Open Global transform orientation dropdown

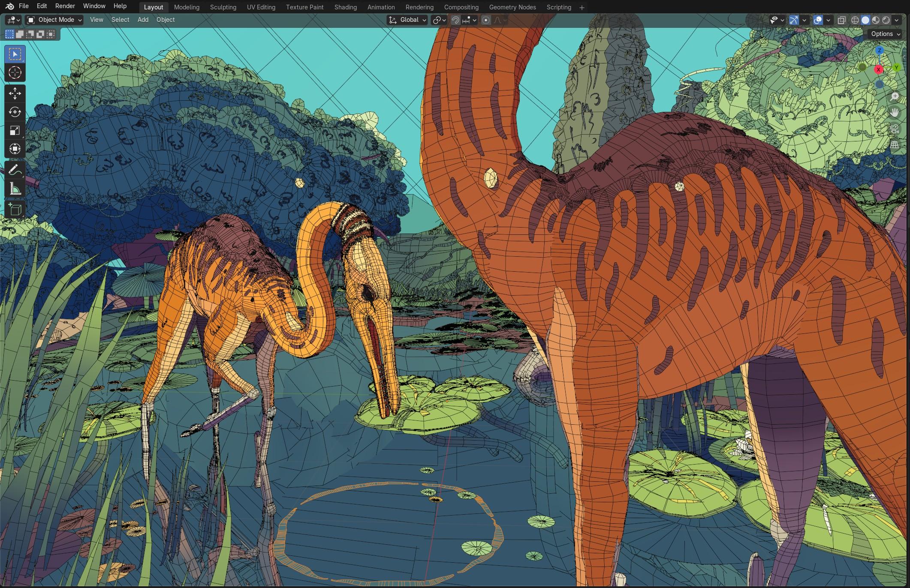coord(407,20)
